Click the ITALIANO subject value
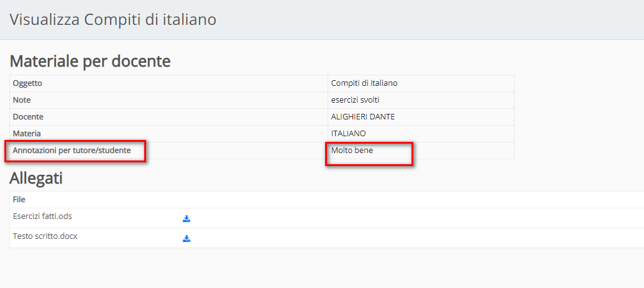This screenshot has height=288, width=644. point(348,134)
